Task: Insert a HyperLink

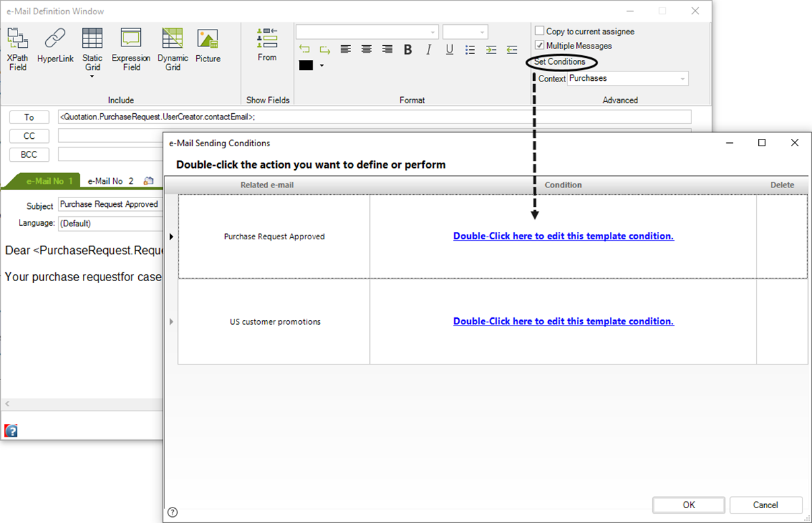Action: click(55, 46)
